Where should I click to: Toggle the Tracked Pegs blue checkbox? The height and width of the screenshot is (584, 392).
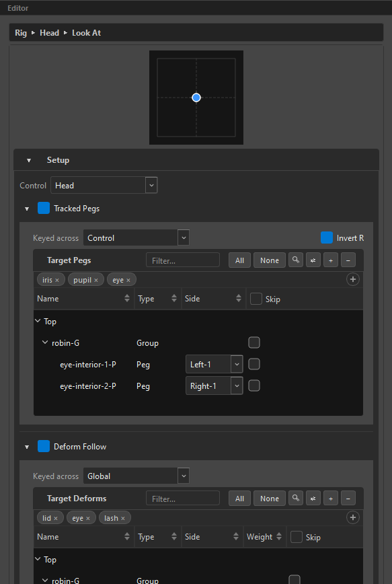pyautogui.click(x=44, y=208)
